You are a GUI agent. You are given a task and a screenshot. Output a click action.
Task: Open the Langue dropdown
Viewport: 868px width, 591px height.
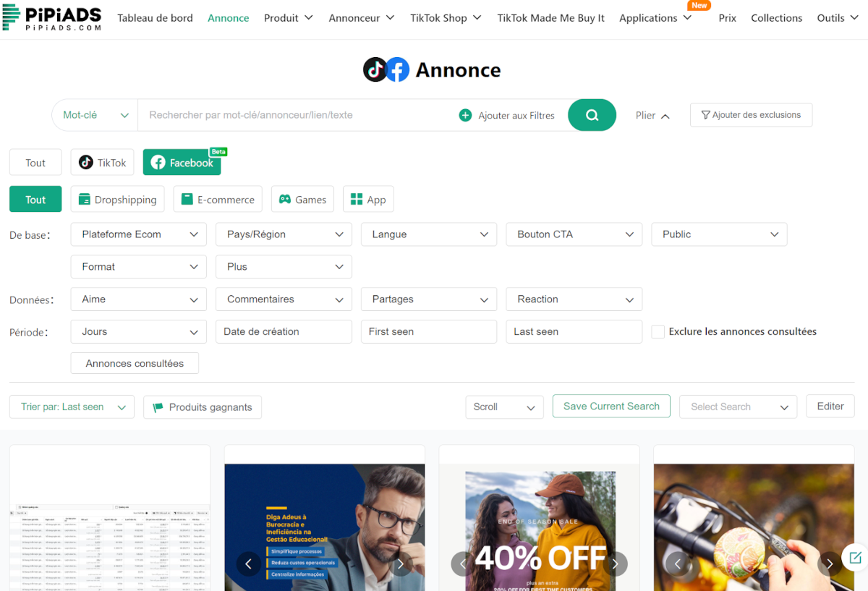pyautogui.click(x=429, y=234)
